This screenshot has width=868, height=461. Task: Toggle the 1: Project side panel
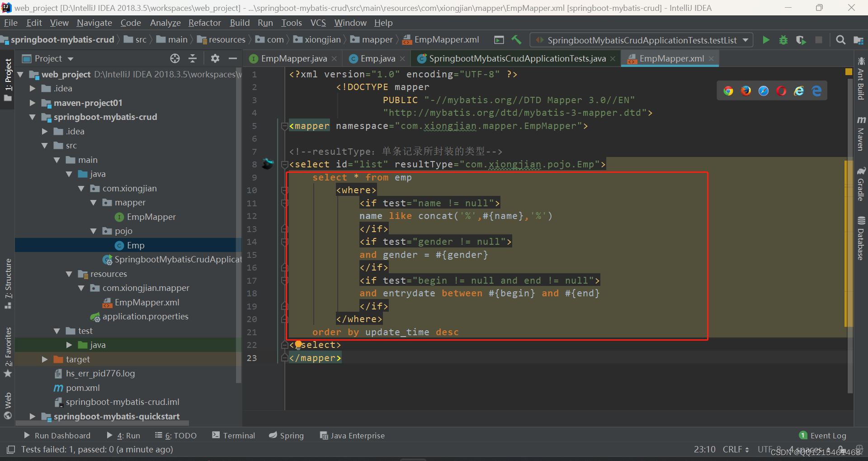(x=8, y=80)
